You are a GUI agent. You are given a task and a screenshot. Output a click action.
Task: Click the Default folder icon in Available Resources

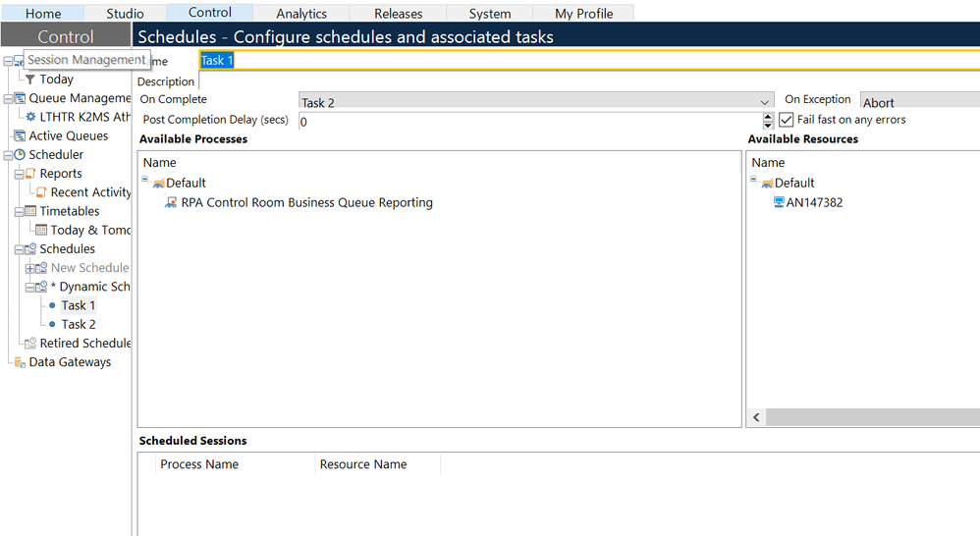coord(768,183)
